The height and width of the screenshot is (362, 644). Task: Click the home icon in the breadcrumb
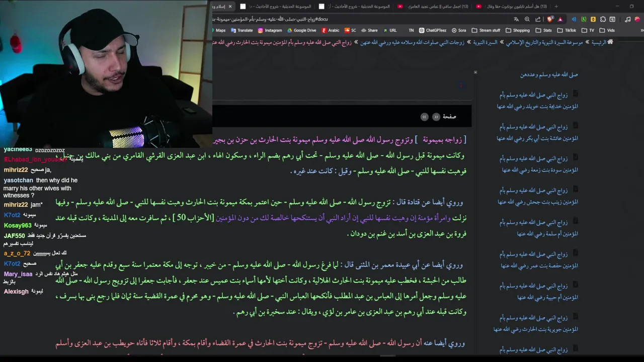point(610,42)
